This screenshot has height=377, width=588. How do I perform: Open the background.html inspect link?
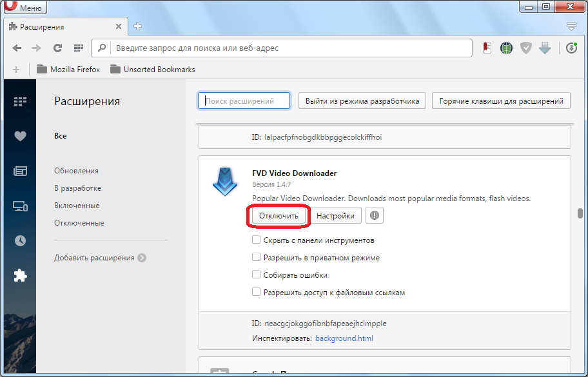pos(344,338)
